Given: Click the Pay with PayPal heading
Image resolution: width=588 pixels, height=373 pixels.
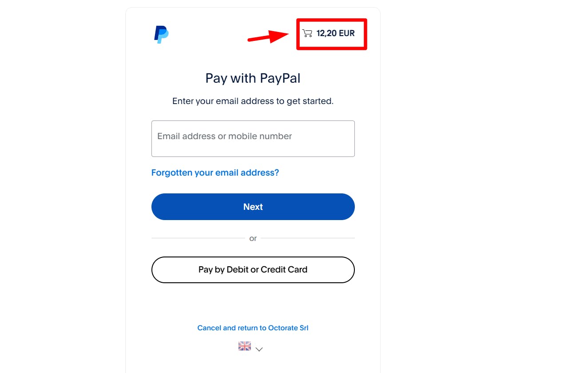Looking at the screenshot, I should (253, 78).
